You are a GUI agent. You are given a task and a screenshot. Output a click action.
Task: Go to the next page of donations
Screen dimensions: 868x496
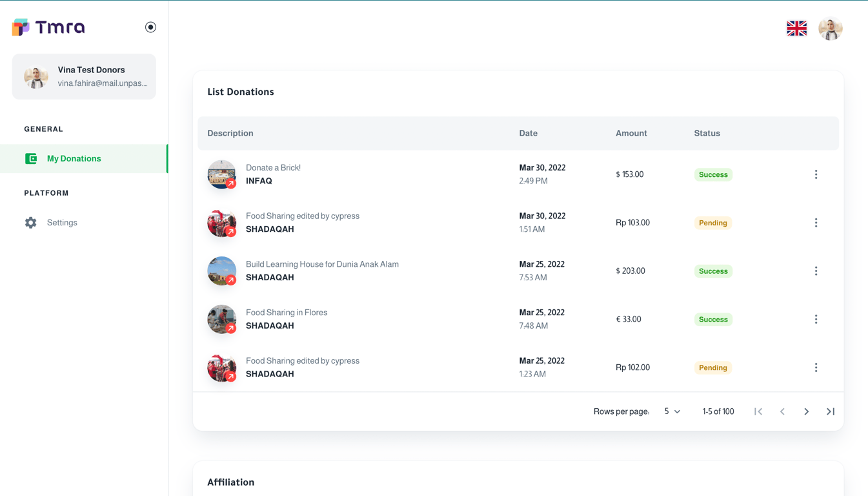(x=807, y=411)
